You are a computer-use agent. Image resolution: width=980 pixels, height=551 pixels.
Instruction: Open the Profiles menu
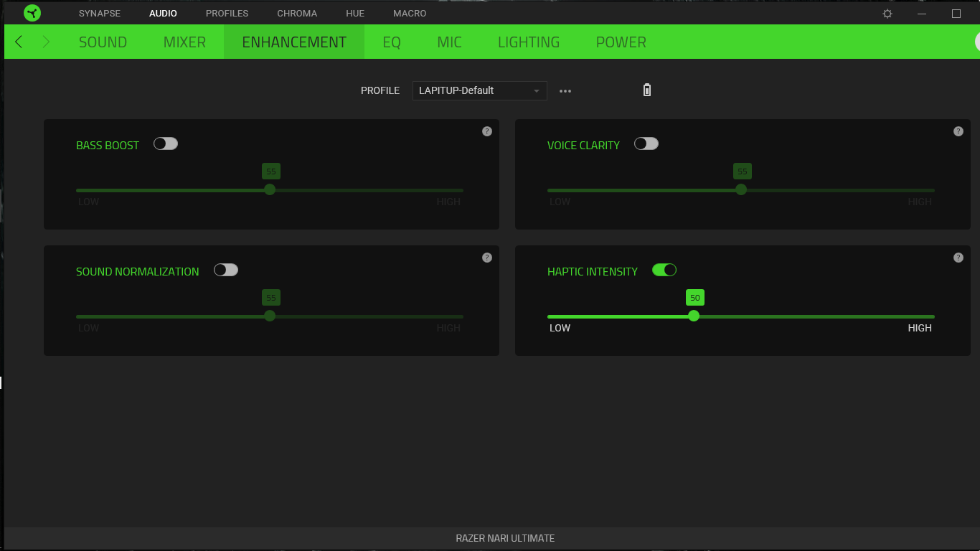point(227,13)
